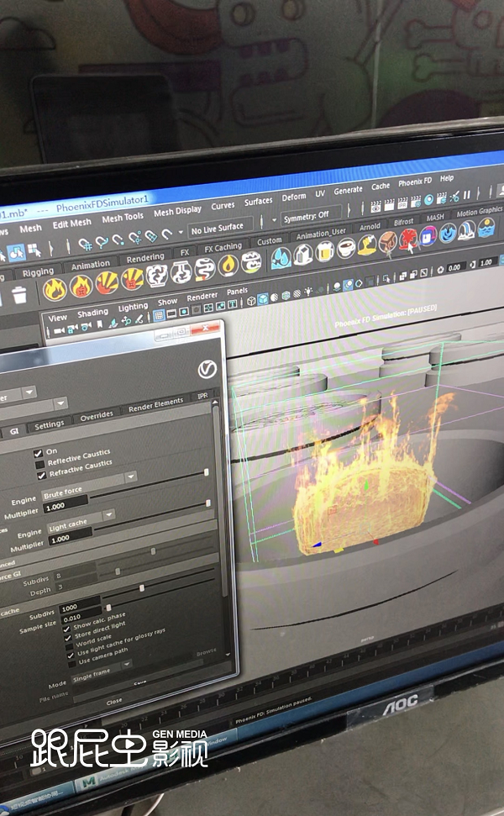The width and height of the screenshot is (504, 816).
Task: Open the Deform menu
Action: point(294,197)
